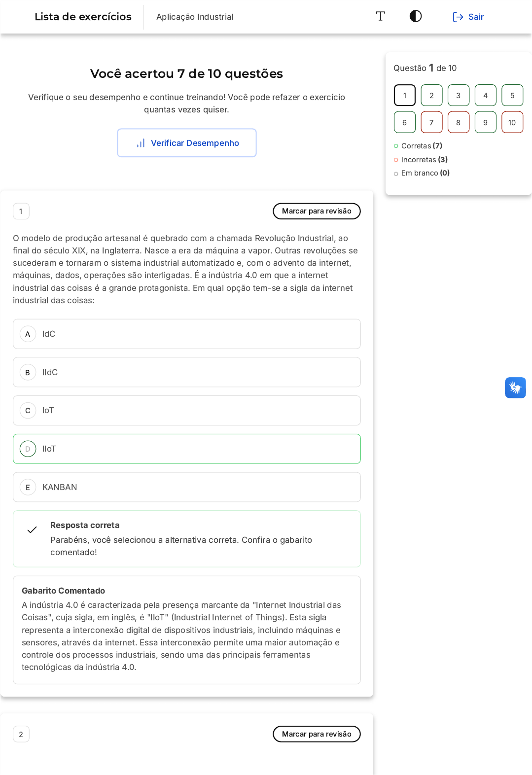Select answer option B IIdC
532x775 pixels.
tap(187, 372)
